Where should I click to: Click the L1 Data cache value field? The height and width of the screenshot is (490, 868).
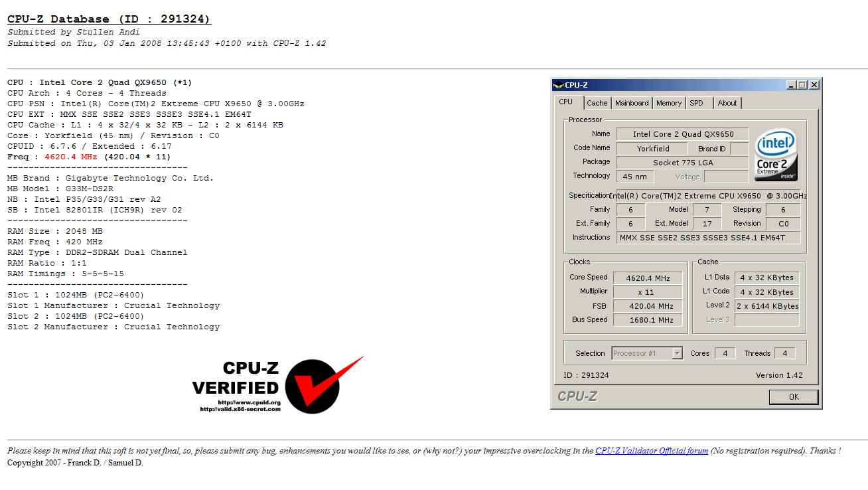tap(767, 278)
